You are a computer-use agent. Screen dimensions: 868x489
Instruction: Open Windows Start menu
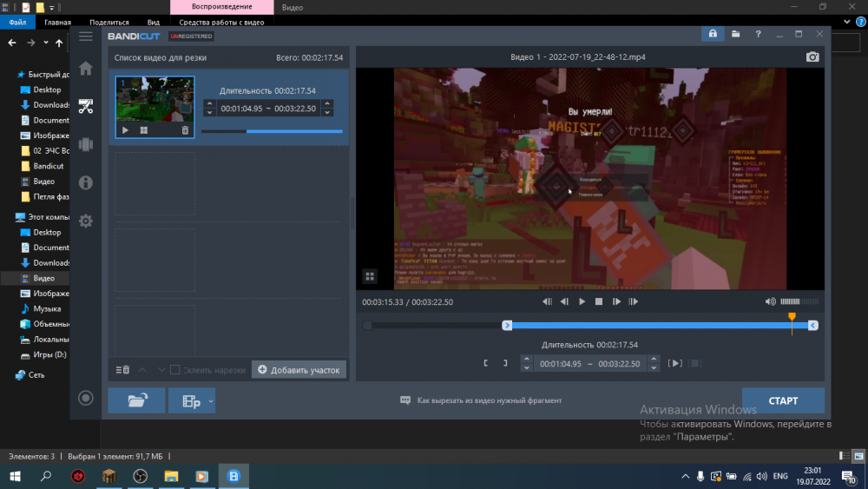pos(15,476)
